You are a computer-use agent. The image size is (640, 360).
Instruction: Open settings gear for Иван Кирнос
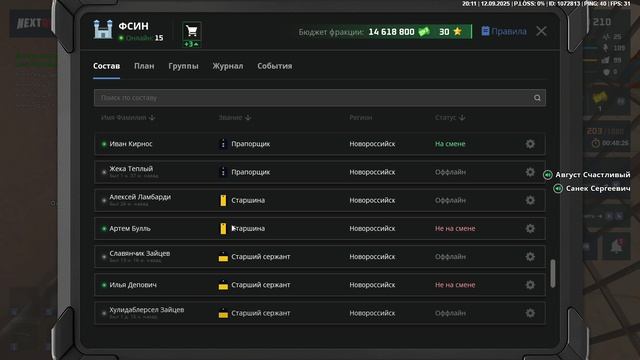tap(530, 144)
